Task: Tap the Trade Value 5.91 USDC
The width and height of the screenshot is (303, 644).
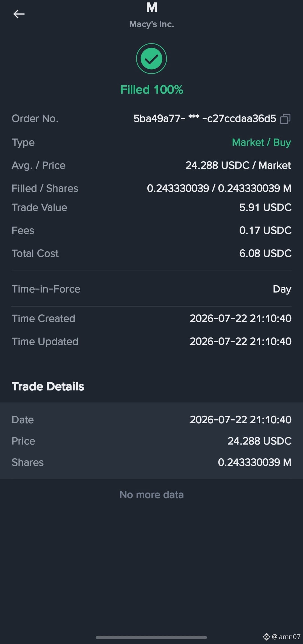Action: (265, 208)
